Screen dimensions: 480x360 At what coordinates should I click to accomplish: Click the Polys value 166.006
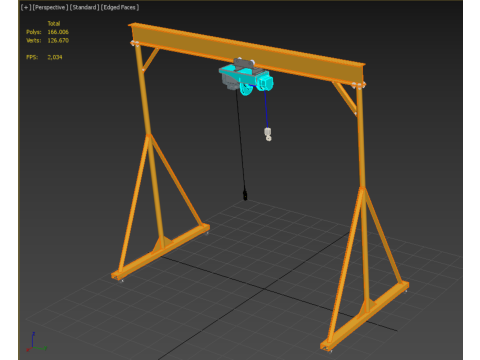(x=58, y=32)
